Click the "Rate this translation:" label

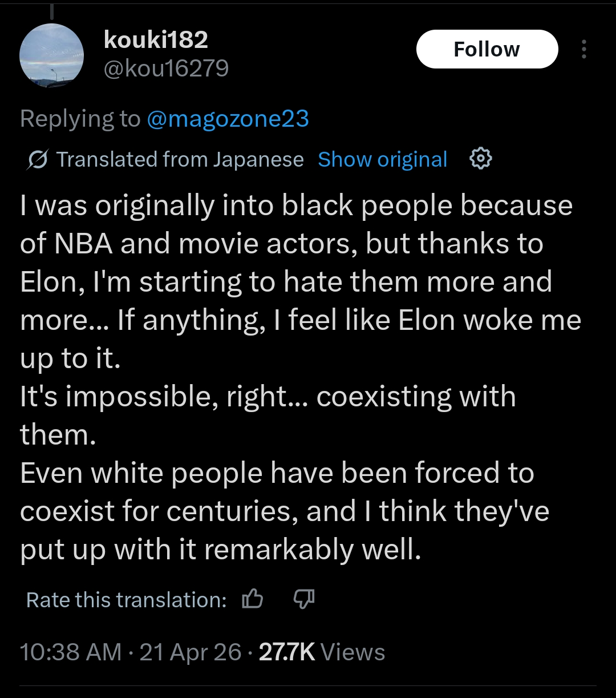click(127, 600)
